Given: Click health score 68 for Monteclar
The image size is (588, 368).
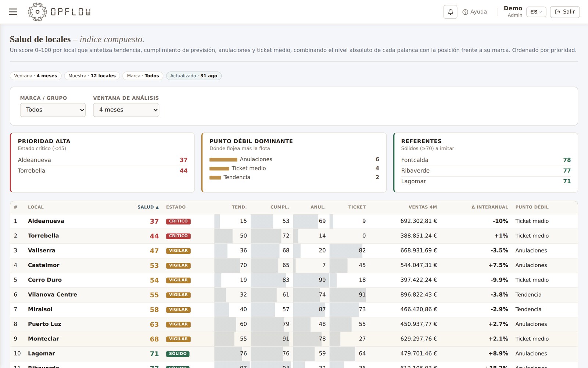Looking at the screenshot, I should [x=154, y=339].
